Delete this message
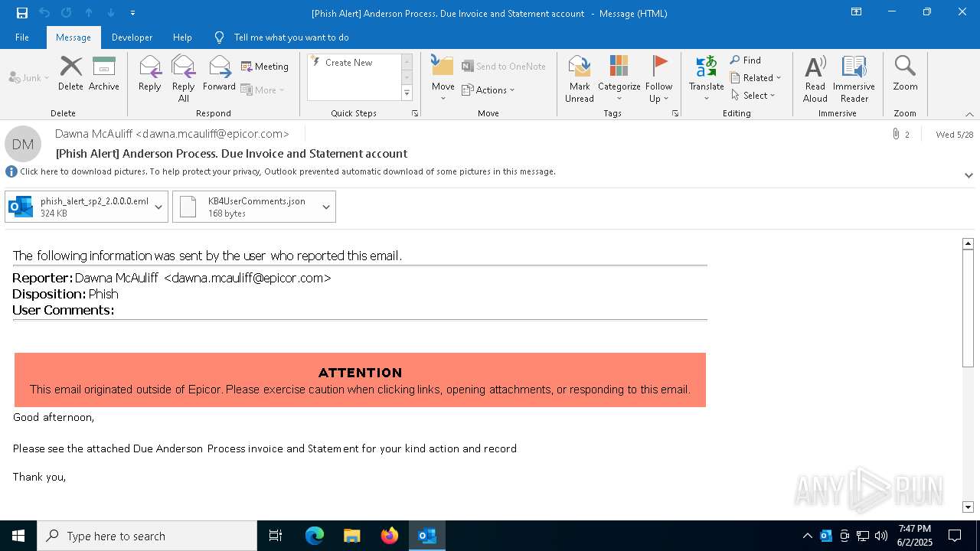This screenshot has width=980, height=551. tap(70, 73)
